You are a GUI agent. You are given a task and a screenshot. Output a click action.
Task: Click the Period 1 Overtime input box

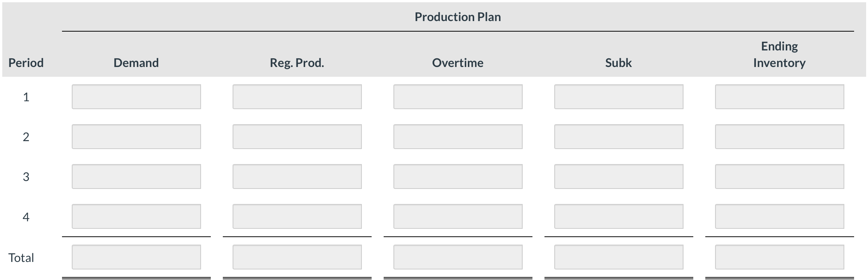coord(458,97)
